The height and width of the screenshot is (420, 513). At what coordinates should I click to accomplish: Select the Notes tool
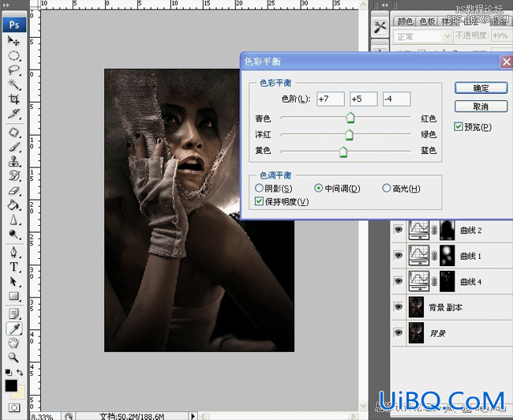tap(13, 313)
